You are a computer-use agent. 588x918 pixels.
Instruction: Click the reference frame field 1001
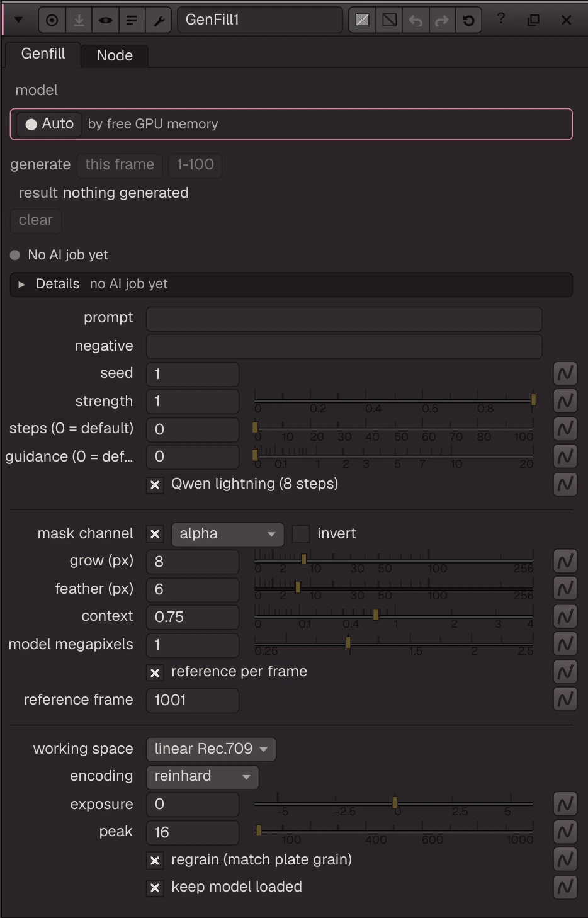click(x=193, y=700)
